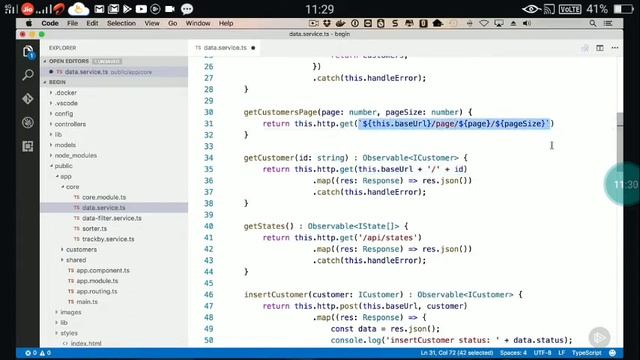Click the Ln 31, Col 72 cursor position
The image size is (640, 360).
click(x=456, y=353)
